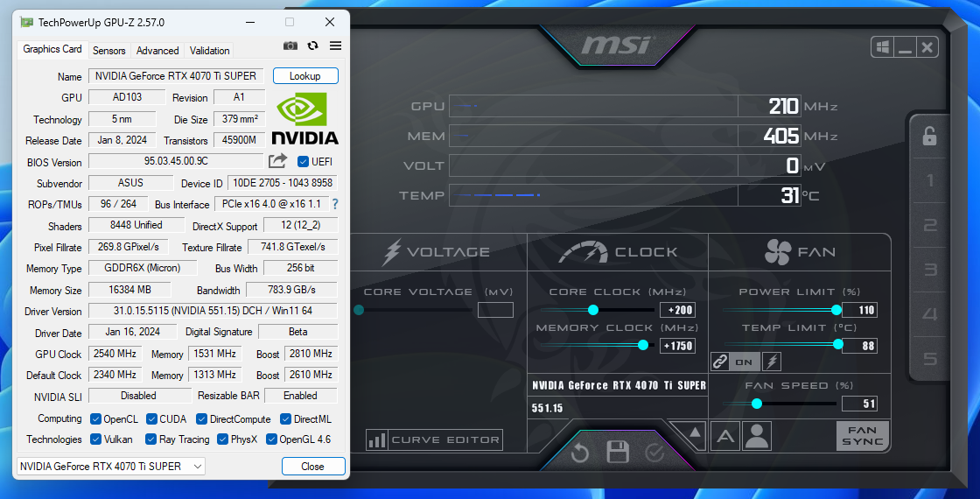Toggle the PhysX checkbox
This screenshot has width=980, height=499.
pyautogui.click(x=222, y=439)
